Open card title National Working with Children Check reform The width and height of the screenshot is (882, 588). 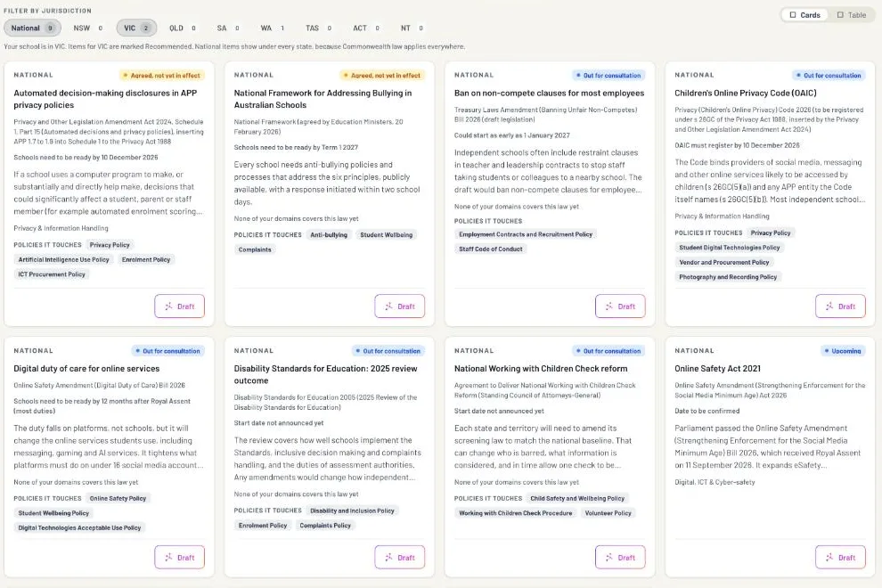click(541, 369)
